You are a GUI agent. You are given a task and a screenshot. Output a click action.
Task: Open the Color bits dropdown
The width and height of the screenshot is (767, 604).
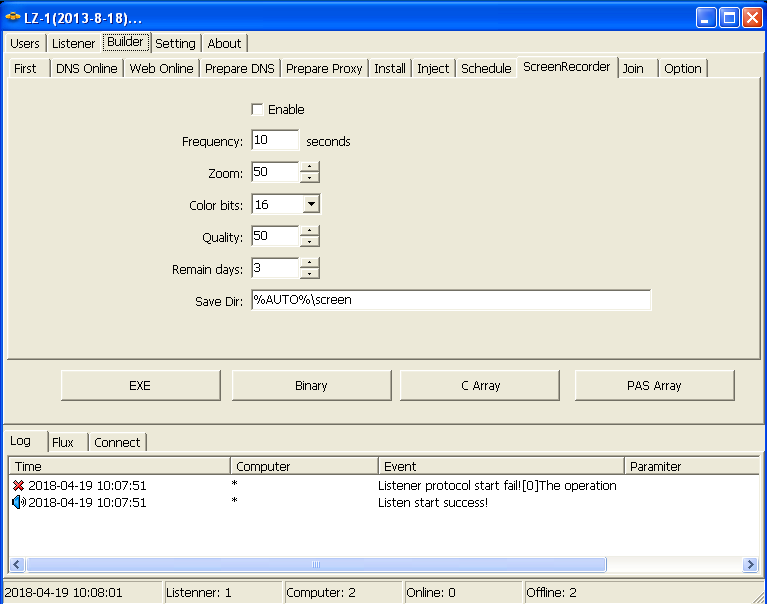click(x=311, y=204)
